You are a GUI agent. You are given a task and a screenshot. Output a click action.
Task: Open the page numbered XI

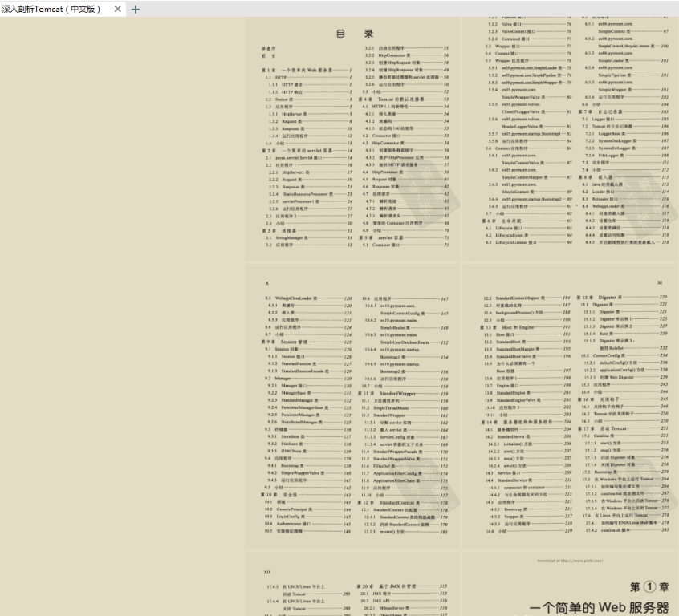tap(571, 407)
